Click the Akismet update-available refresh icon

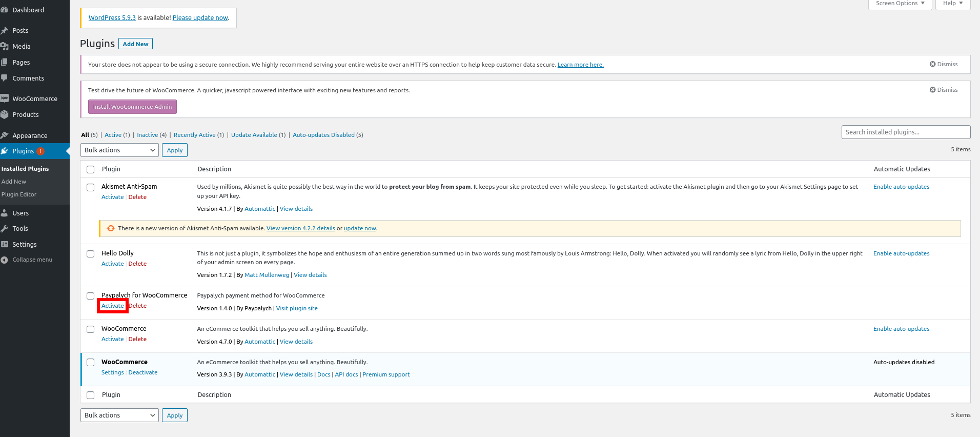point(111,228)
